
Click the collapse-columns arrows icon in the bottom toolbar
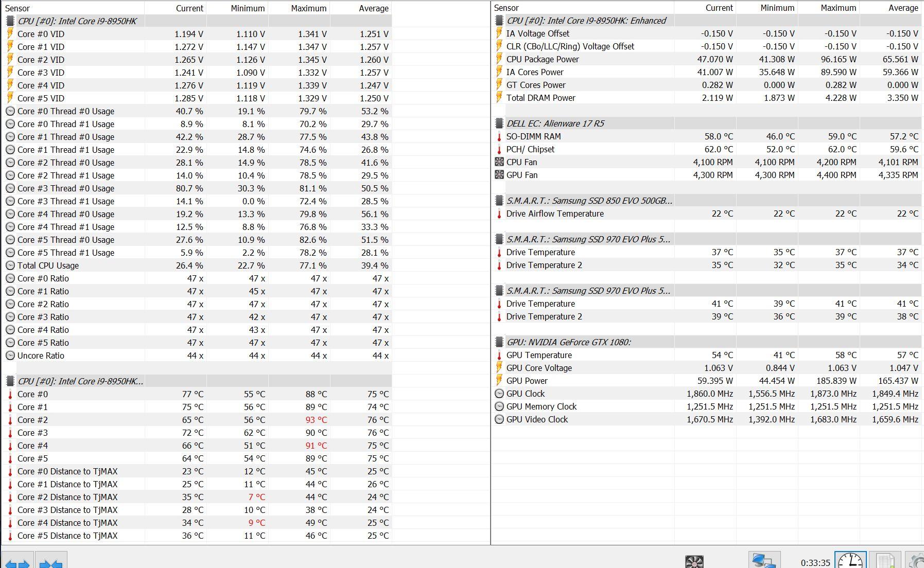(51, 561)
